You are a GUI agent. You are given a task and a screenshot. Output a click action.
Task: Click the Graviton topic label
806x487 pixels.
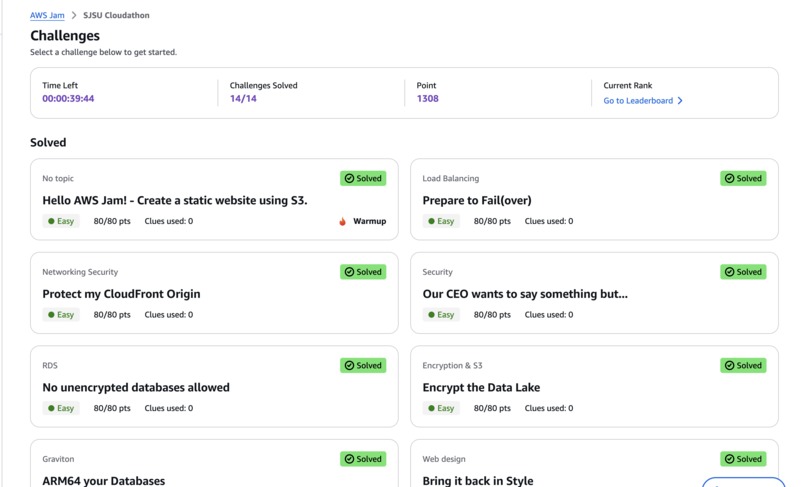[58, 459]
